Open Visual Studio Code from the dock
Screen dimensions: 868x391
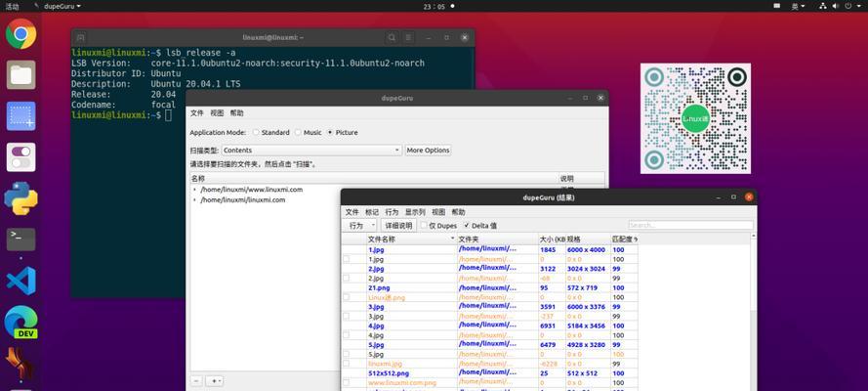click(21, 281)
